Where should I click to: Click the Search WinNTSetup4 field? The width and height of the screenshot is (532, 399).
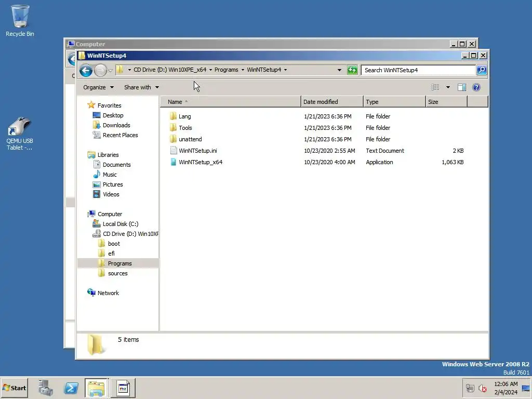click(x=418, y=70)
